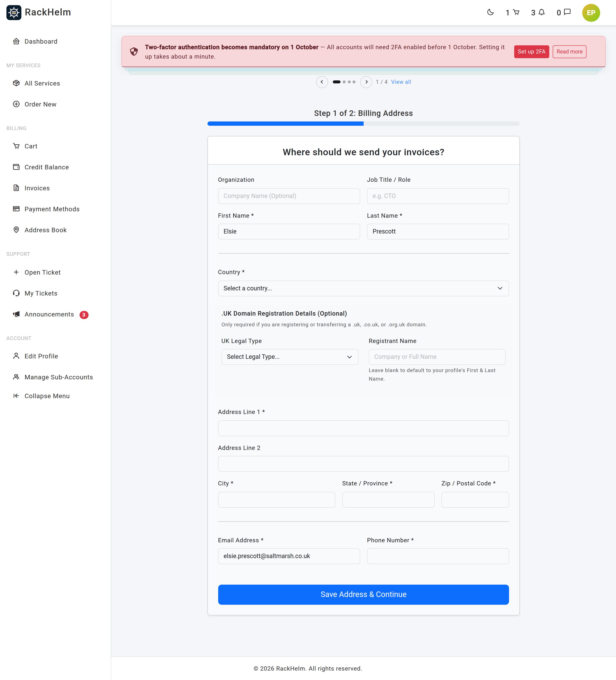Click the Set up 2FA button

[x=531, y=52]
